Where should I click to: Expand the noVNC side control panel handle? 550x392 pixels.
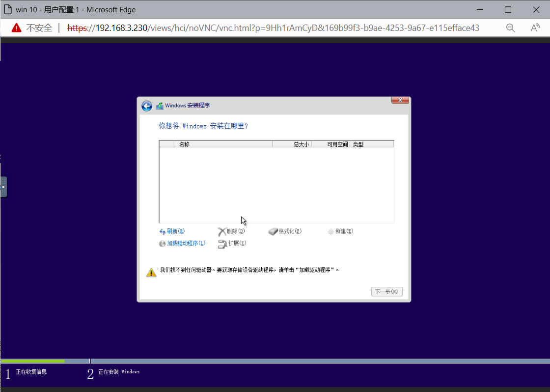point(3,187)
